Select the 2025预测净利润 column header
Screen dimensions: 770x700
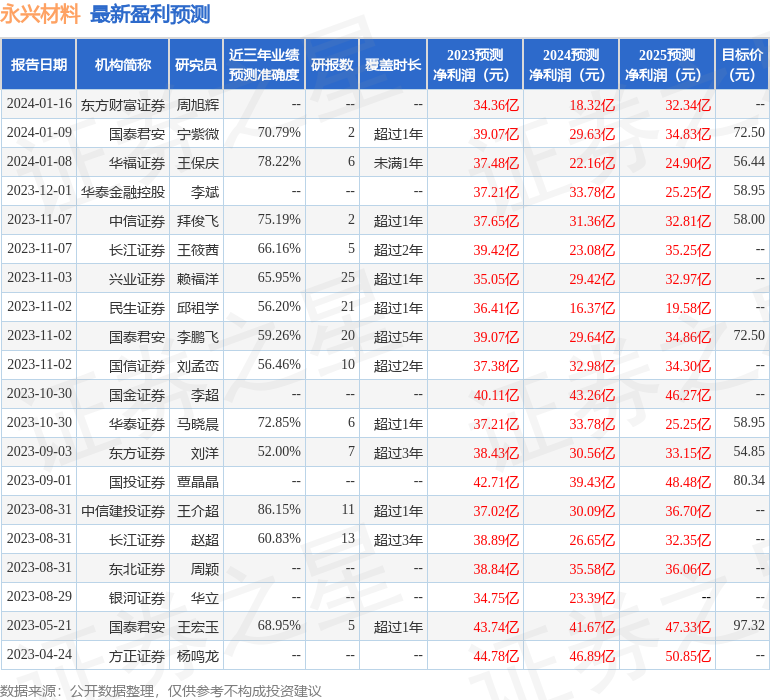(667, 64)
